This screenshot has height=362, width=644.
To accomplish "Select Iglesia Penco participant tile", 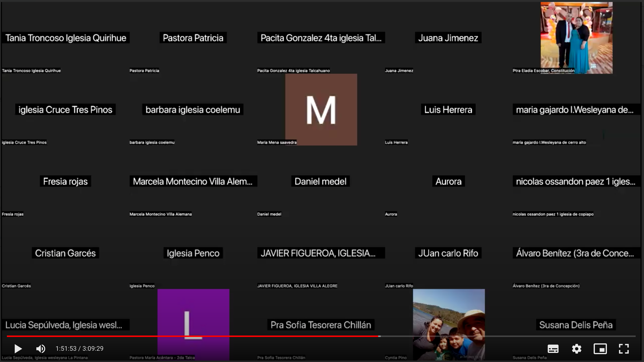I will pyautogui.click(x=193, y=253).
